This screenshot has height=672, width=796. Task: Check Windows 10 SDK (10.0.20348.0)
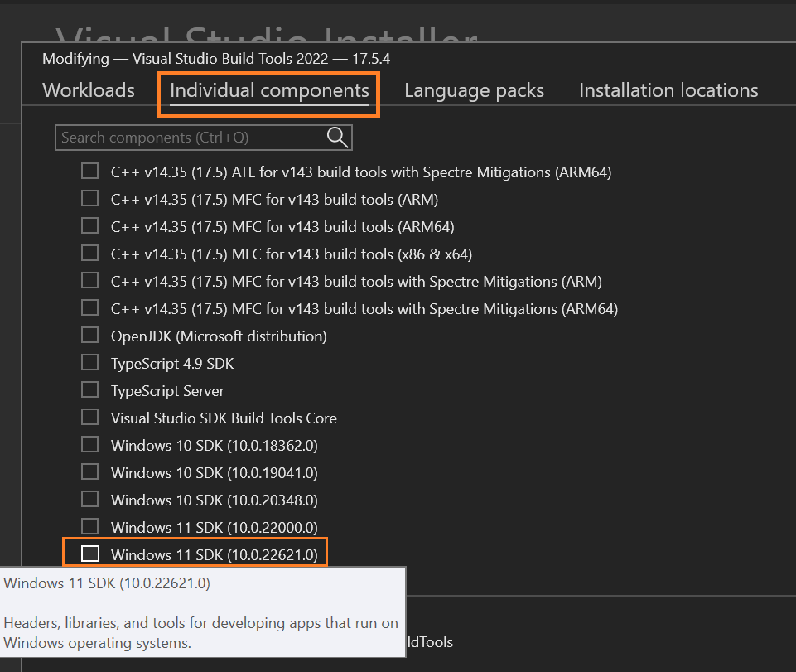(x=90, y=499)
